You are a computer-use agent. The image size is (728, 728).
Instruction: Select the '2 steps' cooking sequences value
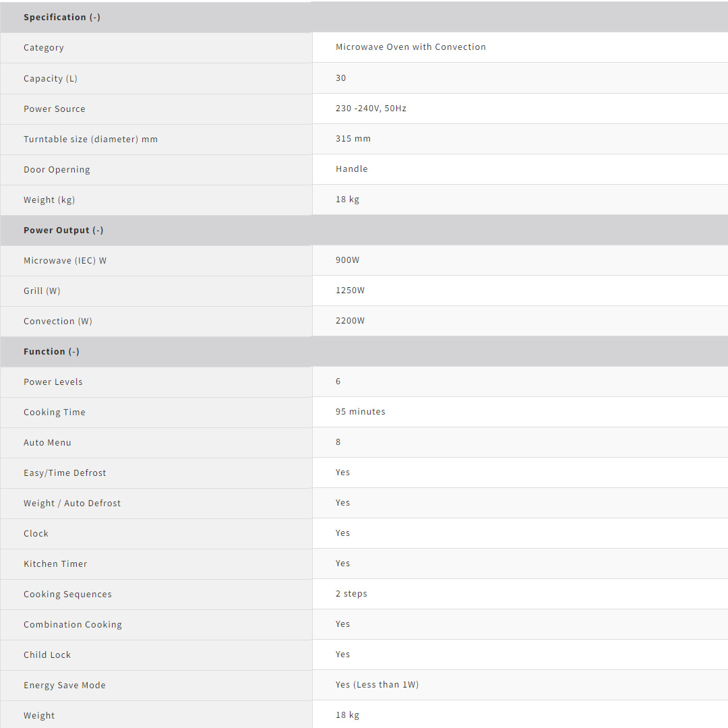(x=351, y=593)
